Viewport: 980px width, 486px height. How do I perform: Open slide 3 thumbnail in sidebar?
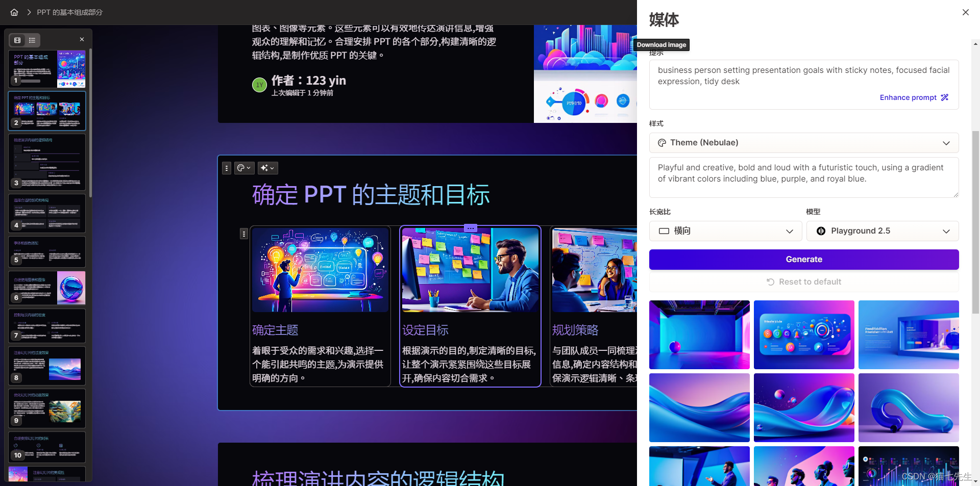click(x=47, y=162)
